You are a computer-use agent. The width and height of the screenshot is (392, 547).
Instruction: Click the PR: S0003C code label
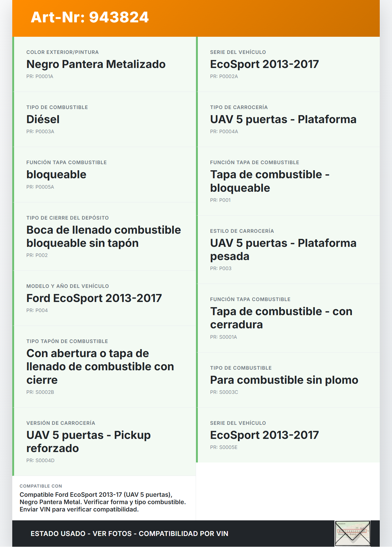(224, 392)
